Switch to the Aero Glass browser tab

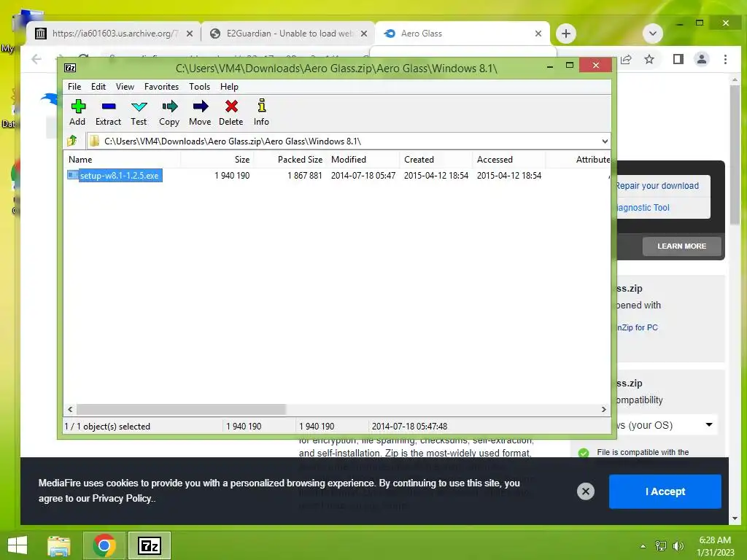click(462, 34)
